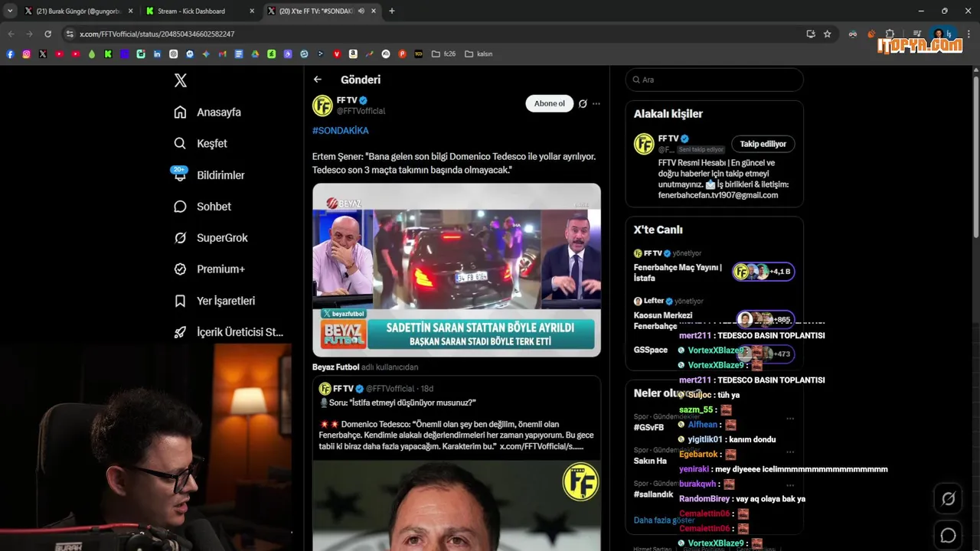Screen dimensions: 980x551
Task: Open the fc26 bookmarks folder
Action: (x=443, y=54)
